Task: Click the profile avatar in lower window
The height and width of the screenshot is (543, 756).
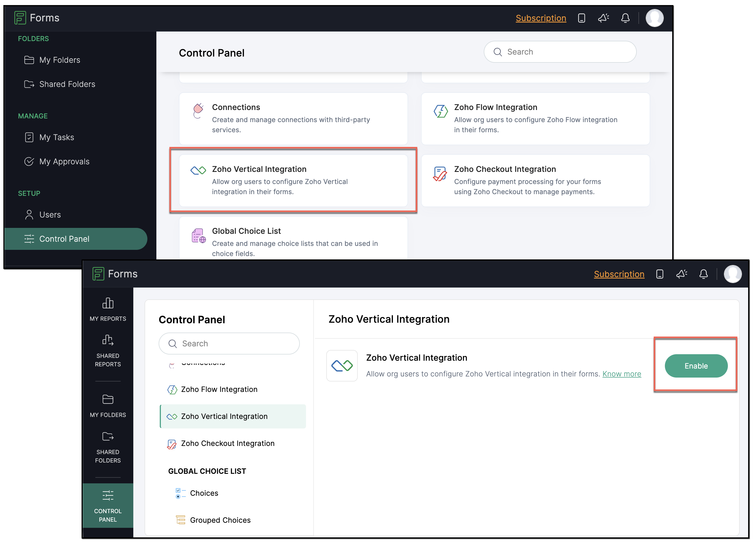Action: (732, 274)
